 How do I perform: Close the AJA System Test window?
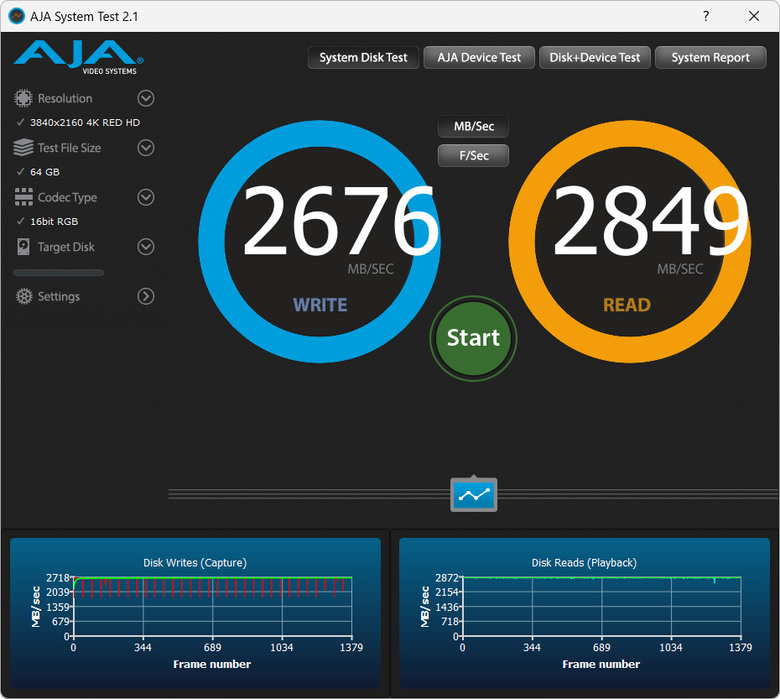(754, 16)
